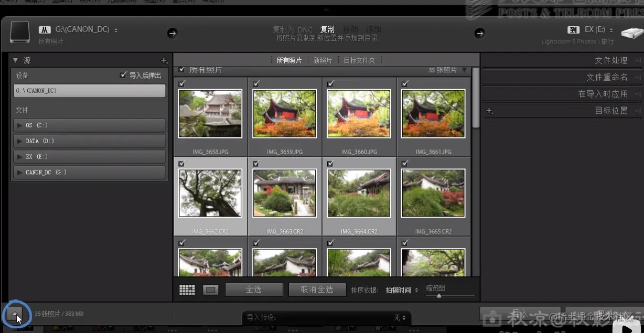Switch to loupe view icon

click(210, 289)
